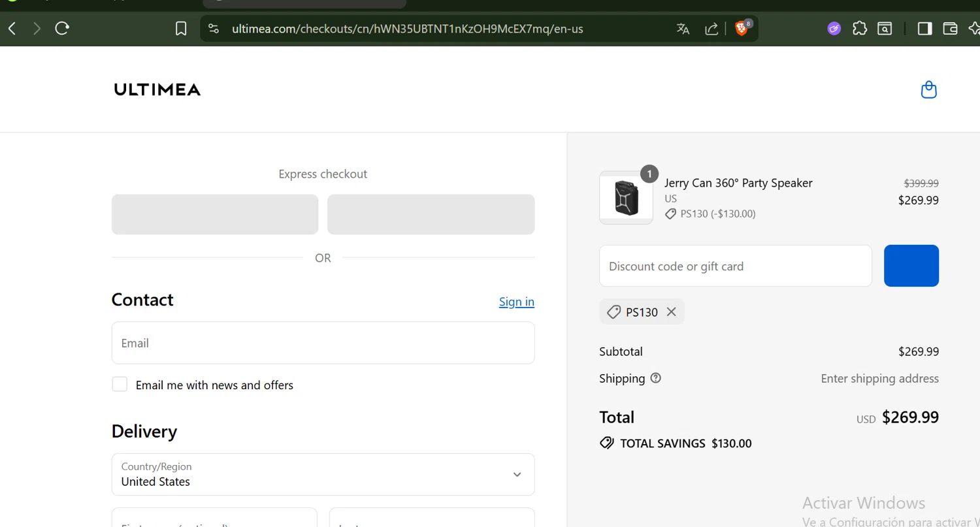Toggle the browser sidebar panel icon

tap(924, 28)
